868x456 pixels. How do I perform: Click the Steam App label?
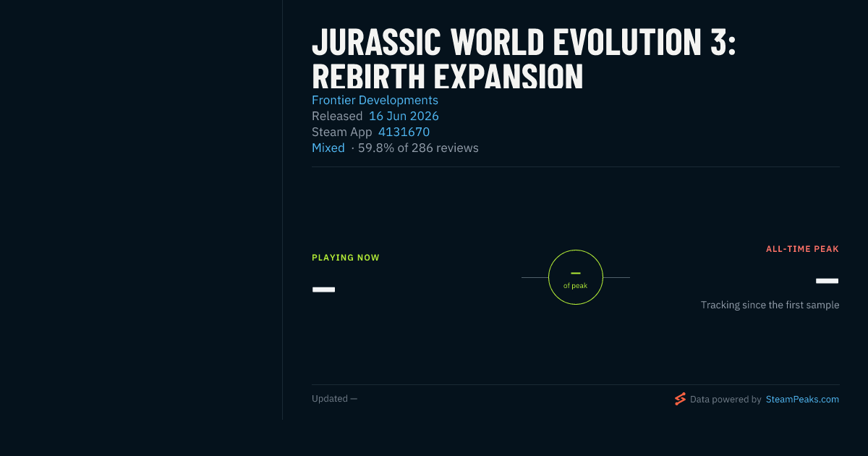click(x=342, y=132)
